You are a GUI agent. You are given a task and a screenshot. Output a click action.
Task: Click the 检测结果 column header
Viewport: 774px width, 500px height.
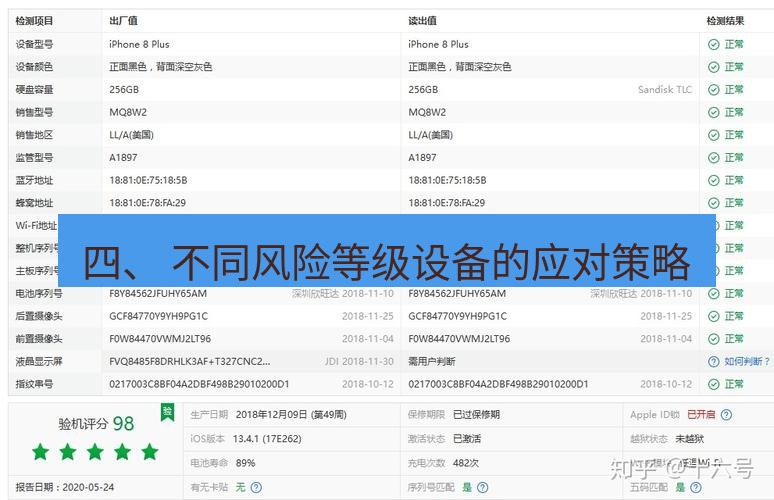(725, 21)
